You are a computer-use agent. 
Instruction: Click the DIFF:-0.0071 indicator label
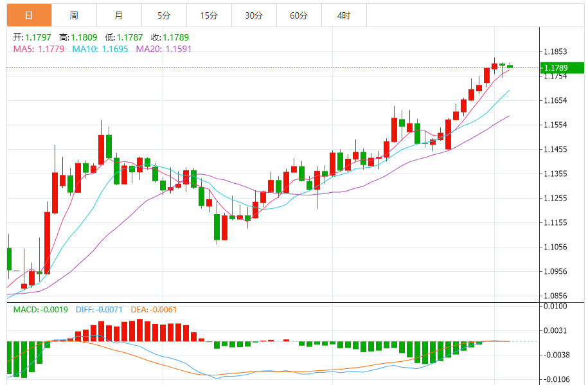click(99, 310)
